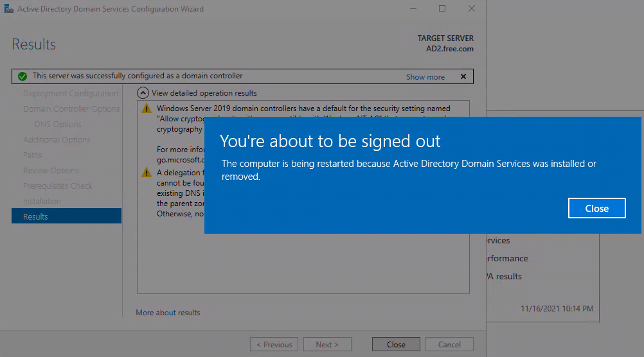This screenshot has width=644, height=357.
Task: Click the 11/16/2021 10:14 PM timestamp
Action: click(x=557, y=309)
